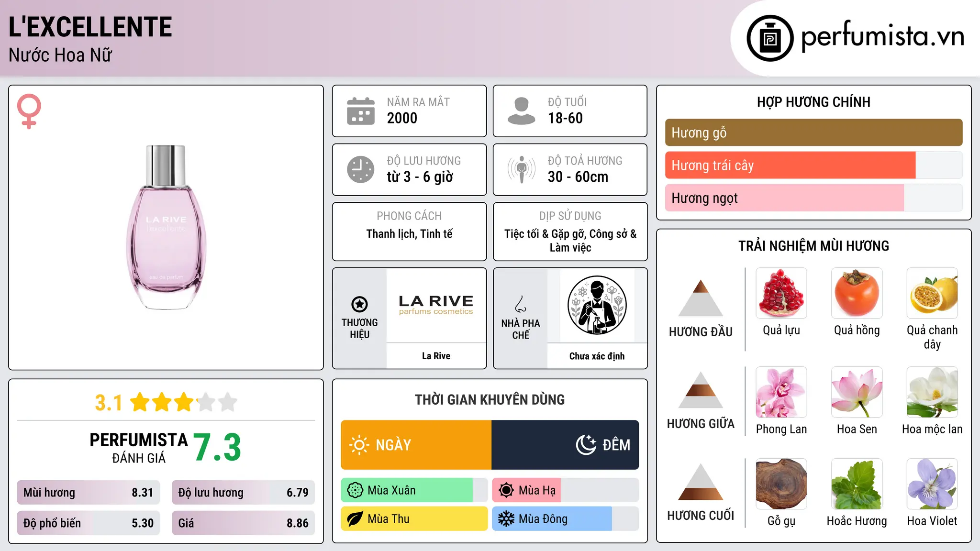Open the Hoắc Hương patchouli note image

857,484
